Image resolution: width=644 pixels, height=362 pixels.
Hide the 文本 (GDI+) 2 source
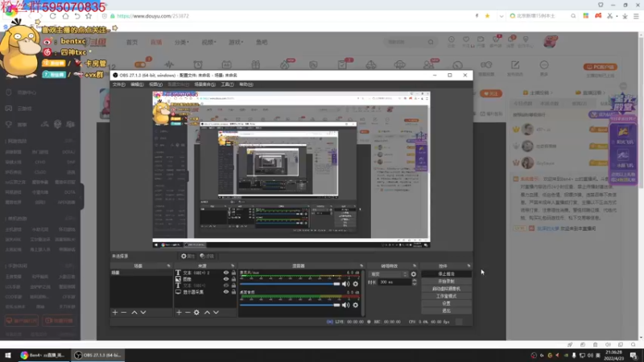226,273
